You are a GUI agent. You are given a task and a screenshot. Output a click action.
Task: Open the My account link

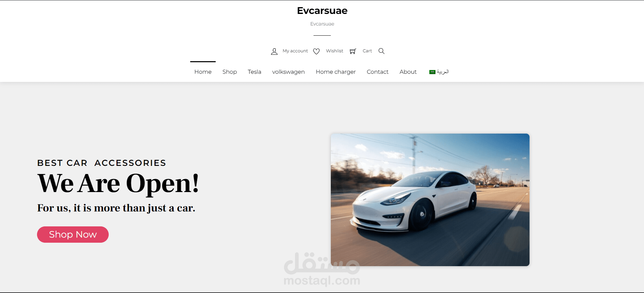(x=295, y=51)
